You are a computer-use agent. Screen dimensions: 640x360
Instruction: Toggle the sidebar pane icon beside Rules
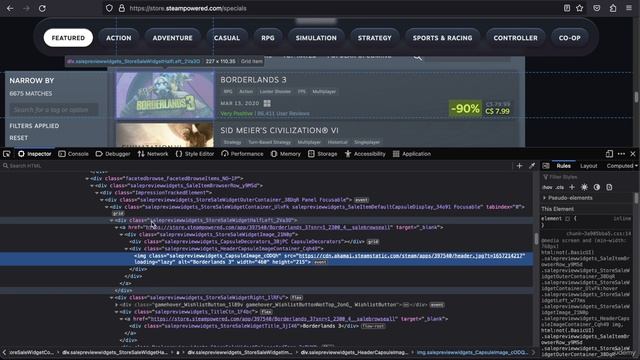546,166
